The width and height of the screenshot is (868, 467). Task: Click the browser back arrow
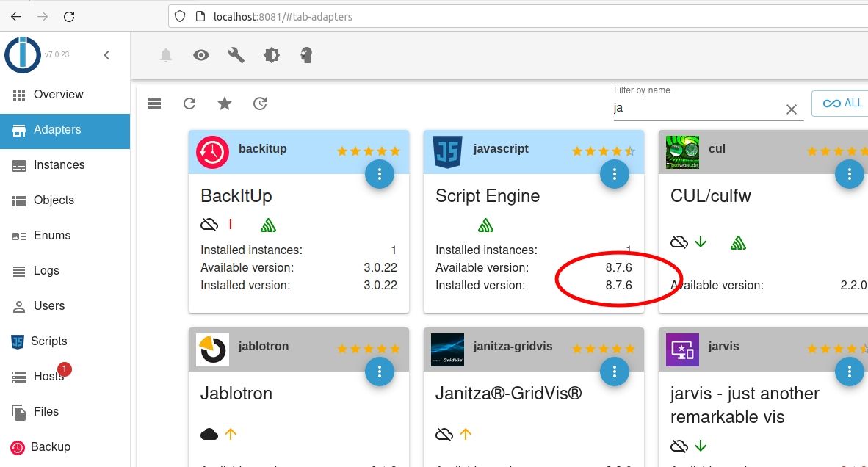click(16, 17)
